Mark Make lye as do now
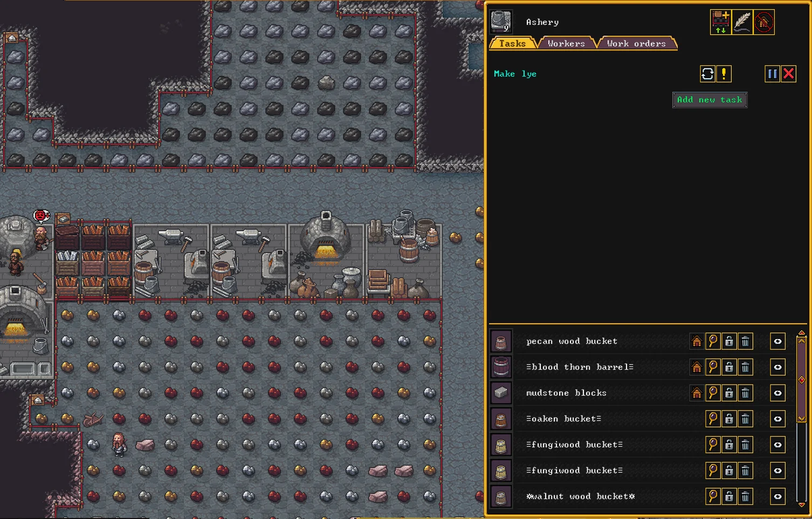The image size is (812, 519). click(x=724, y=74)
